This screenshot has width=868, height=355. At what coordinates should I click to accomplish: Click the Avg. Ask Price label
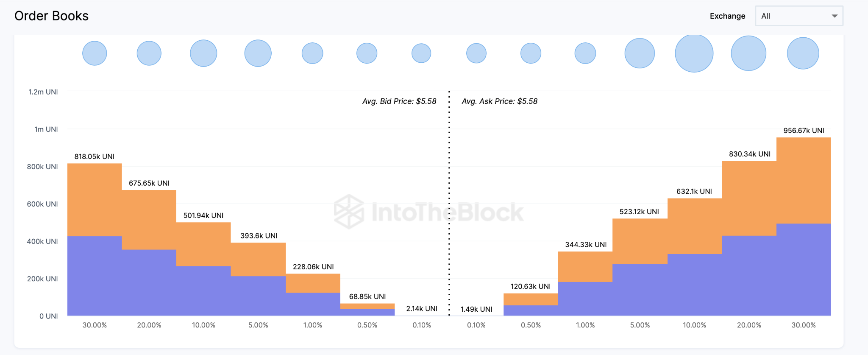tap(499, 101)
